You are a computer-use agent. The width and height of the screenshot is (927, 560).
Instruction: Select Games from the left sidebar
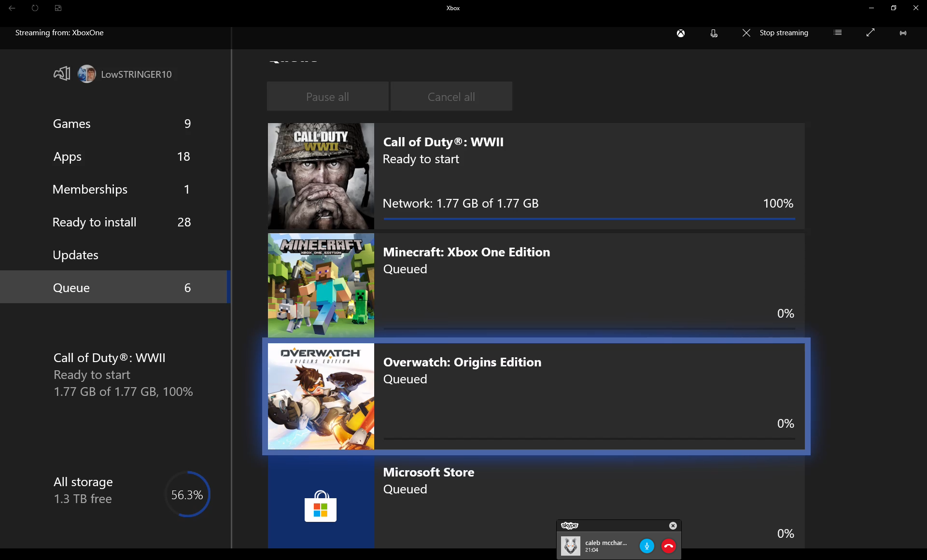(x=72, y=123)
